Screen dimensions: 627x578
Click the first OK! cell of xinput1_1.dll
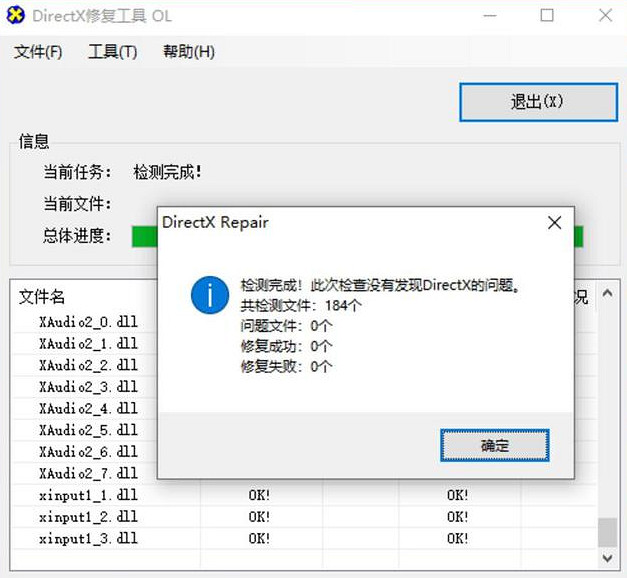pos(259,495)
